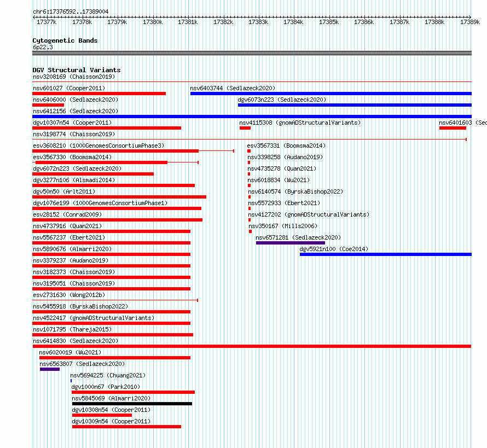Image resolution: width=487 pixels, height=448 pixels.
Task: Select nsv5694225 (Chuang2021) label
Action: pyautogui.click(x=108, y=375)
